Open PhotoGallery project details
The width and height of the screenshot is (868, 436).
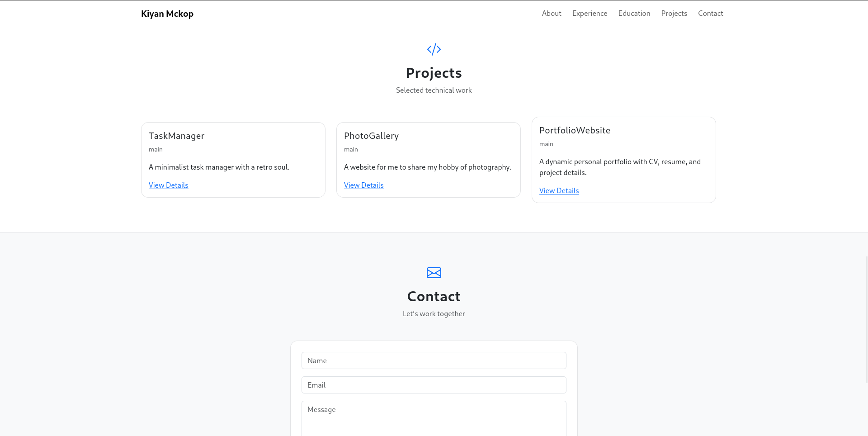[x=363, y=185]
